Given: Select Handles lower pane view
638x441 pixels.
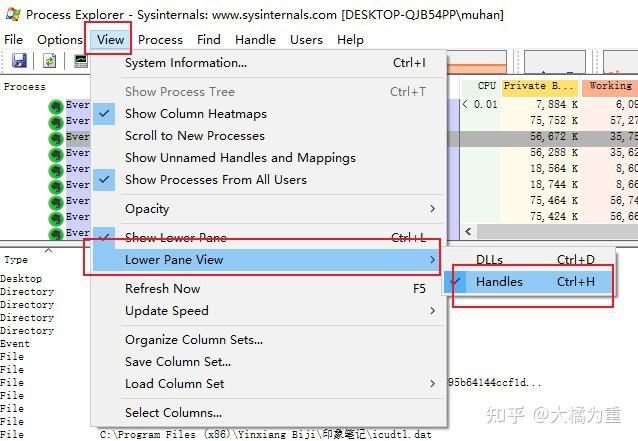Looking at the screenshot, I should pyautogui.click(x=528, y=282).
